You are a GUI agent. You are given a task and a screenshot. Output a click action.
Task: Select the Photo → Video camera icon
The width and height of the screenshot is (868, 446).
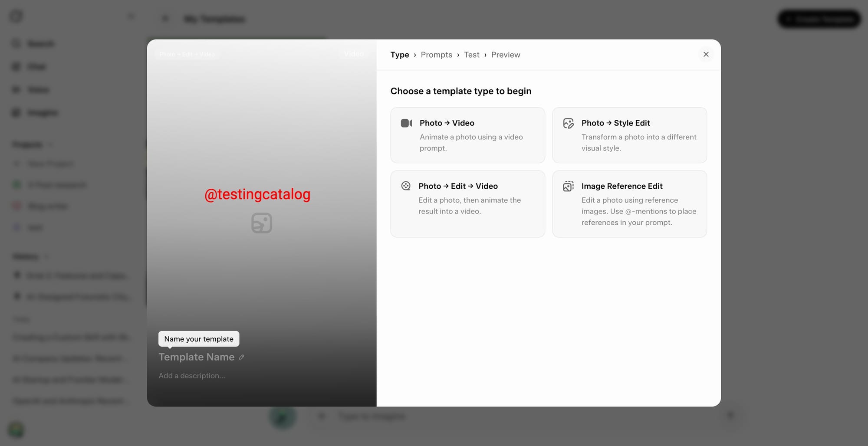click(406, 123)
